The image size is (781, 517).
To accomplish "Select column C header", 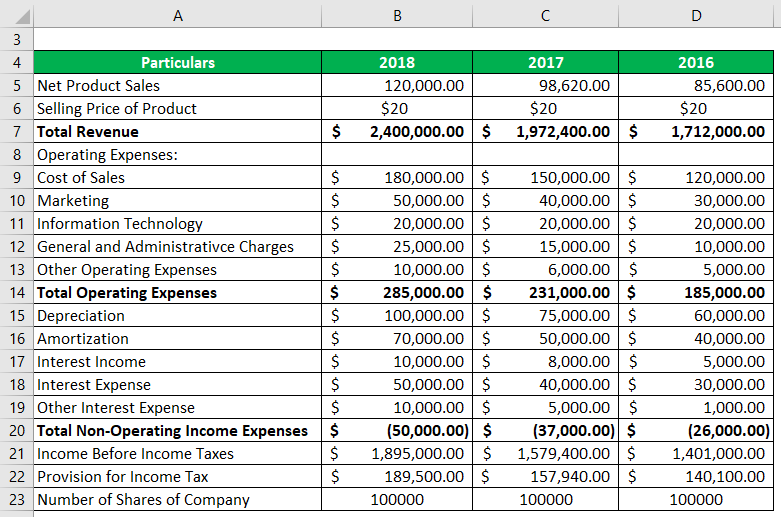I will [x=545, y=15].
